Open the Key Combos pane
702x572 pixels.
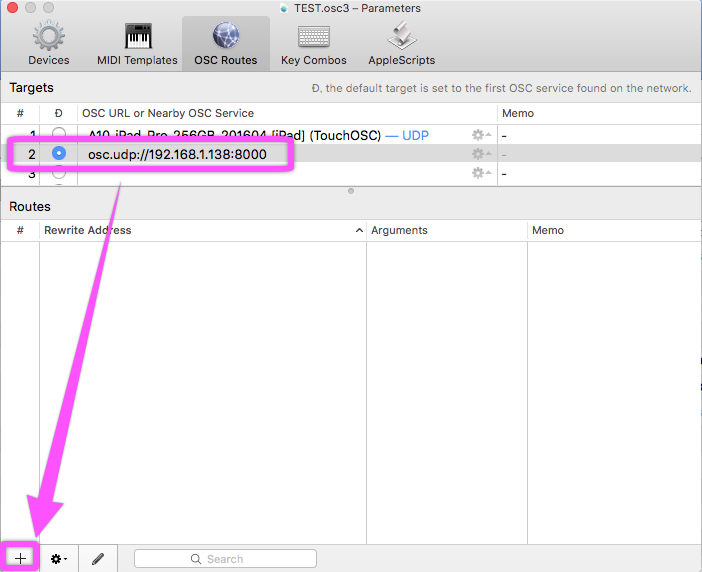(313, 43)
